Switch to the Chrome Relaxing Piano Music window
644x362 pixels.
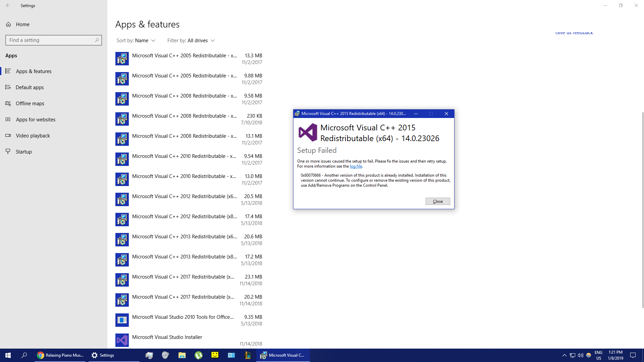pos(60,355)
